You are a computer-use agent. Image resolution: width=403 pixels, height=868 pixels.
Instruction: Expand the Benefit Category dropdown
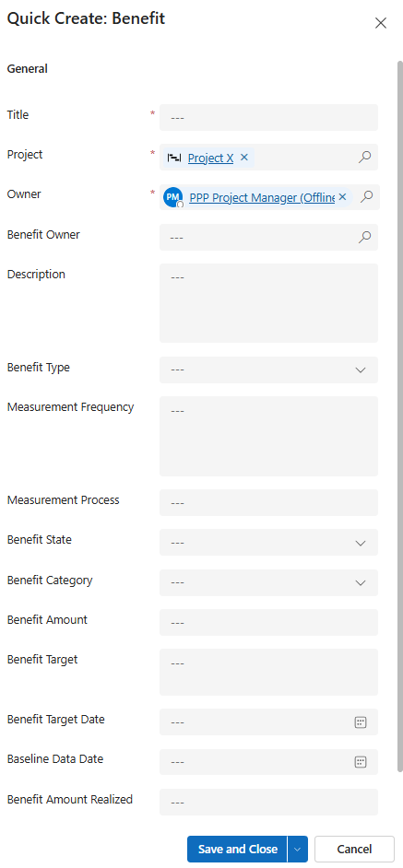tap(269, 582)
